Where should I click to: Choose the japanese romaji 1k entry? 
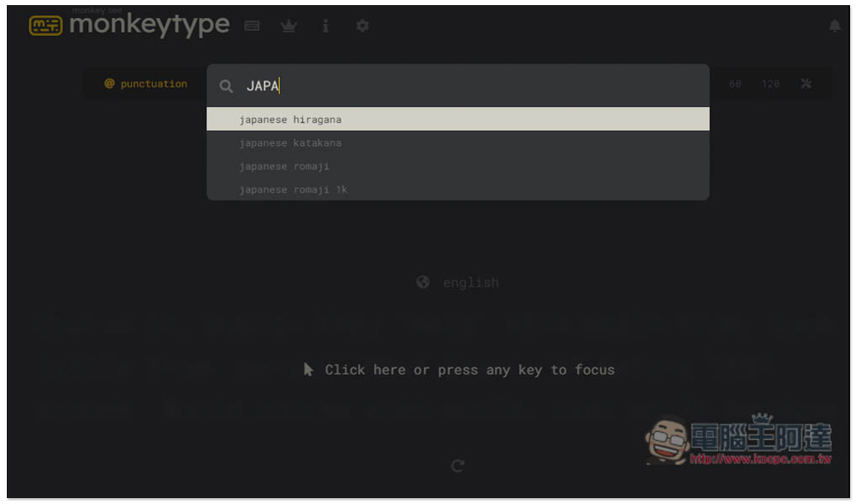pyautogui.click(x=458, y=189)
